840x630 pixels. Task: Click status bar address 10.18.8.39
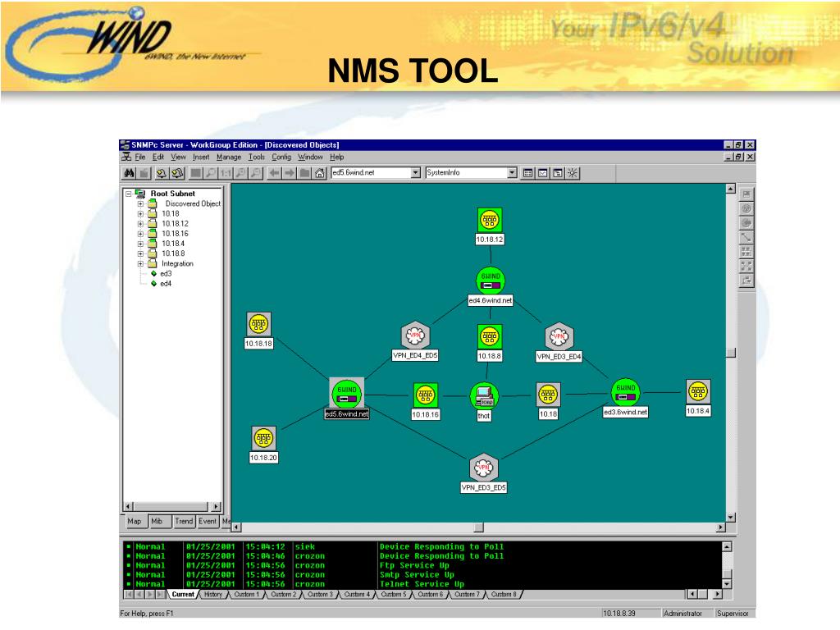click(x=619, y=614)
